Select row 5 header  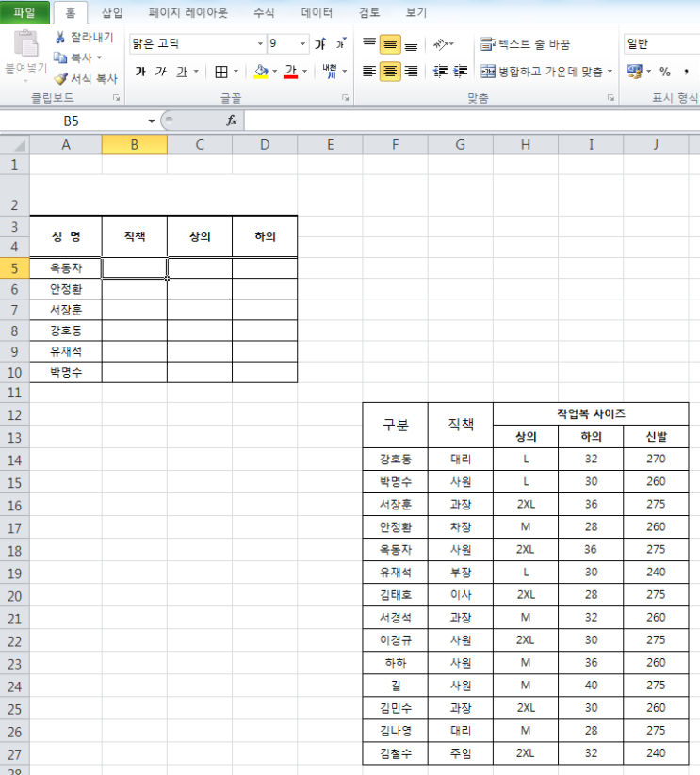[14, 268]
